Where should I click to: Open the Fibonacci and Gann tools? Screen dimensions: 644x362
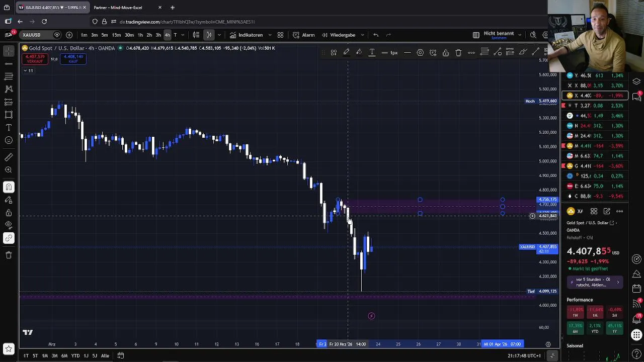(9, 76)
